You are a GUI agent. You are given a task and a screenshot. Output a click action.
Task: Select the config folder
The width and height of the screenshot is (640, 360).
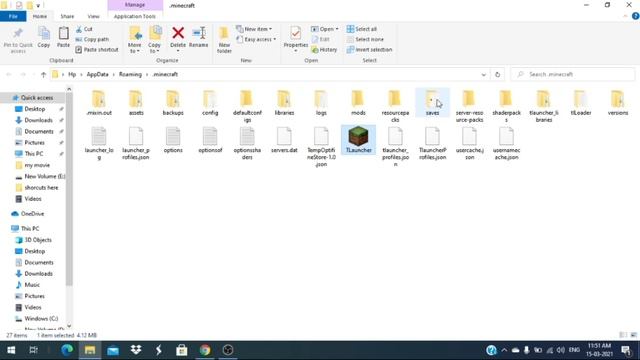tap(210, 103)
